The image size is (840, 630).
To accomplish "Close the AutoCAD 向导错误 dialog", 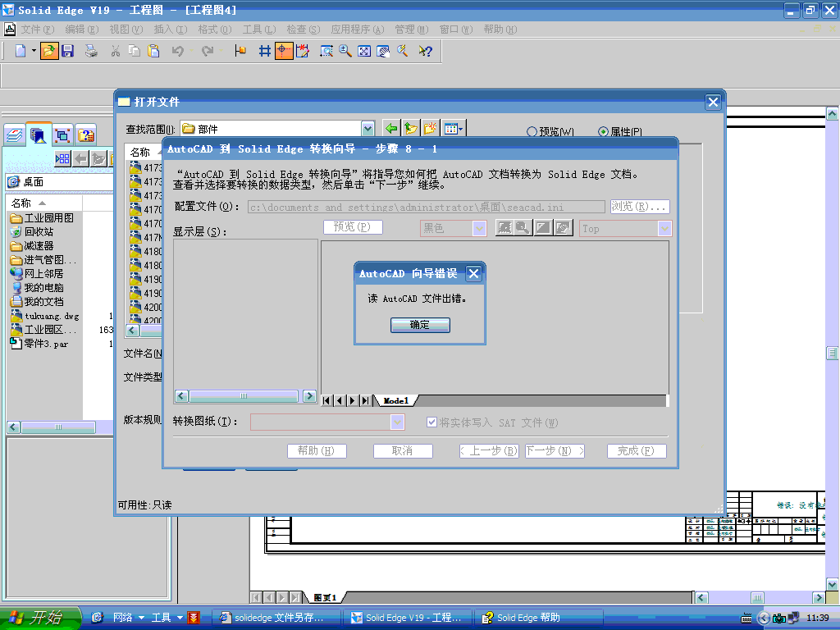I will 473,274.
